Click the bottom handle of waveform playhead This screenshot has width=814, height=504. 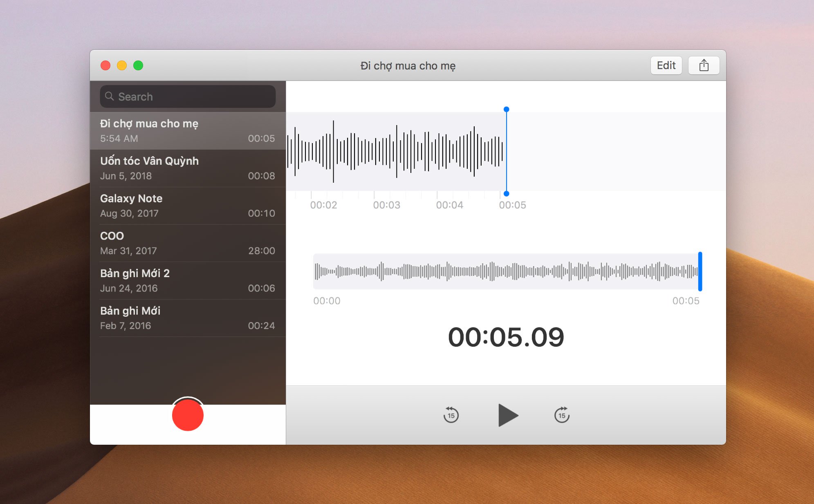pyautogui.click(x=507, y=194)
